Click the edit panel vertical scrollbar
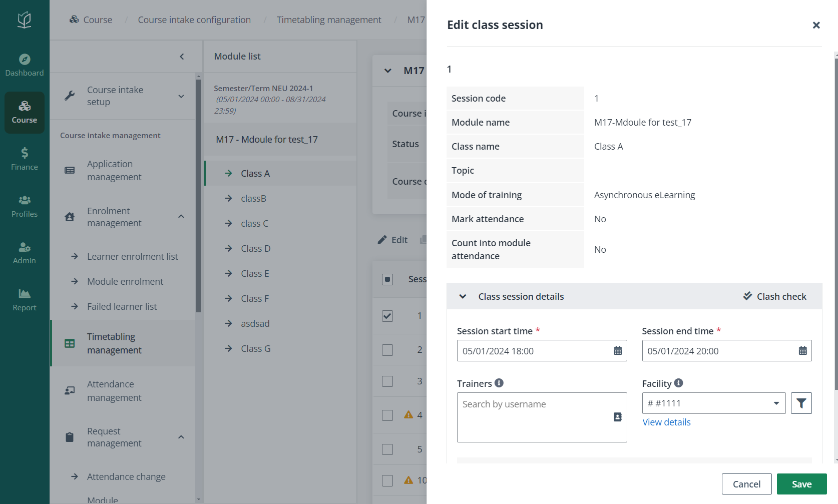838x504 pixels. coord(836,225)
